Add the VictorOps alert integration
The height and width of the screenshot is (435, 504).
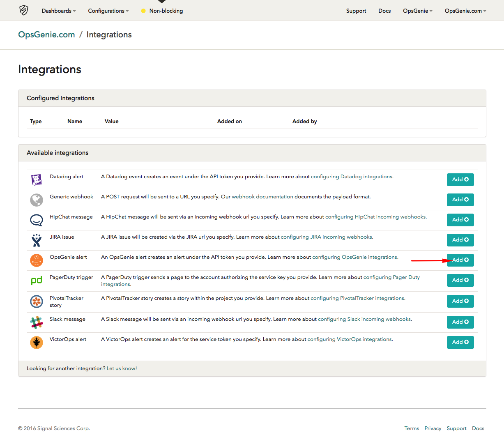[x=460, y=342]
